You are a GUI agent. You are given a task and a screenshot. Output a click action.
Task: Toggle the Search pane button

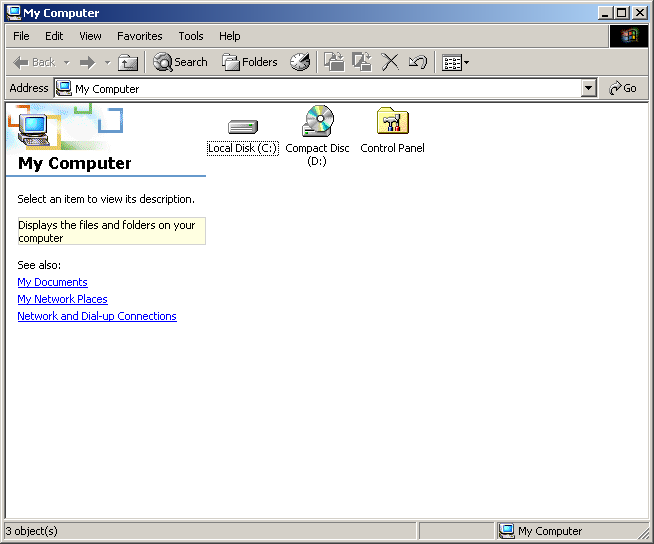click(x=180, y=62)
